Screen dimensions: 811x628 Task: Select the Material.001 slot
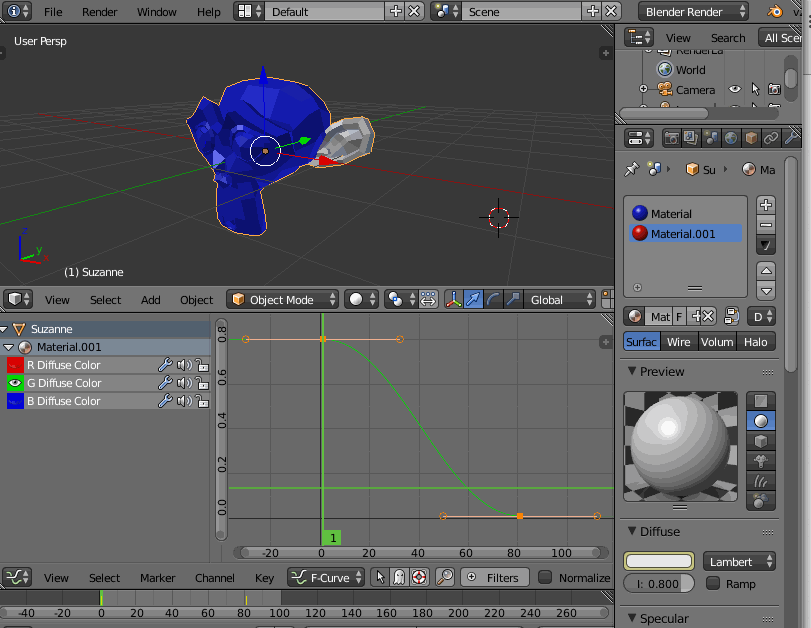point(685,233)
